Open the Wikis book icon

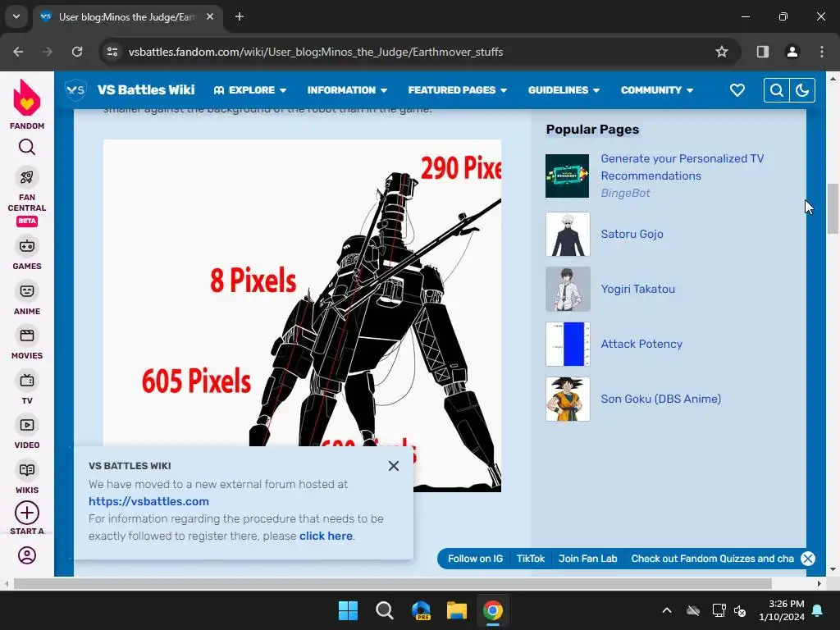(x=27, y=470)
